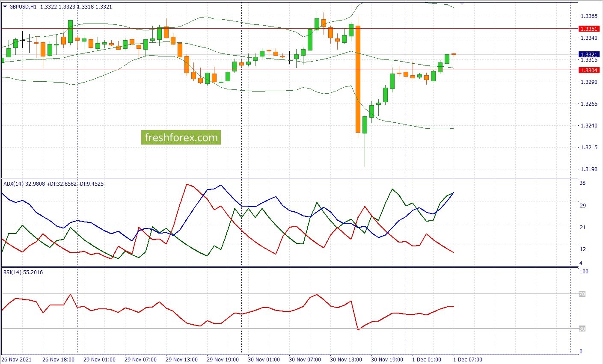This screenshot has height=364, width=603.
Task: Select the OHLC values 1.3322 1.3323 1.3318 1.3321
Action: 76,7
